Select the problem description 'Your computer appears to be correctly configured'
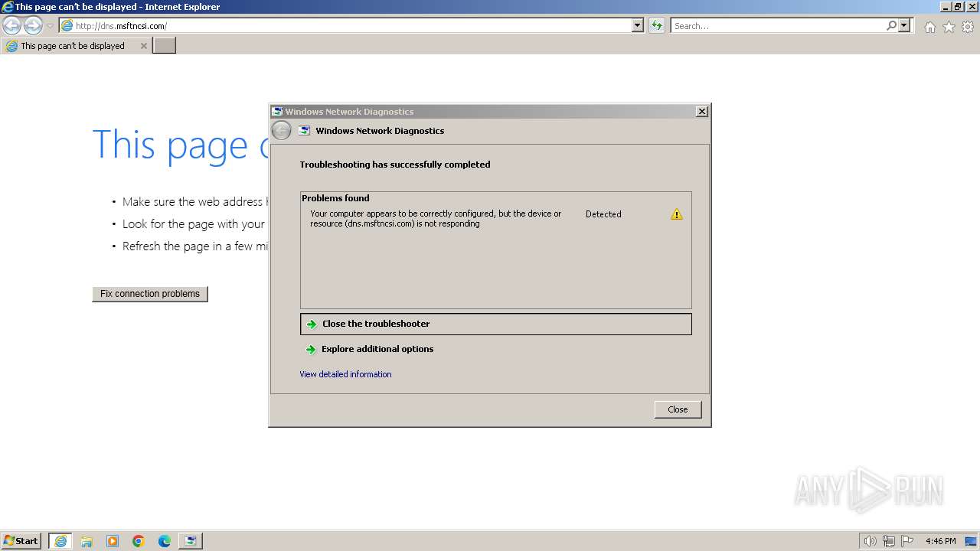Screen dimensions: 980x551 tap(436, 219)
